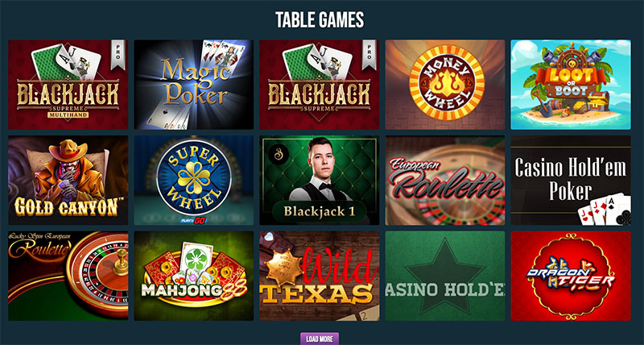Select the Mahjong 88 game
644x345 pixels.
coord(194,276)
